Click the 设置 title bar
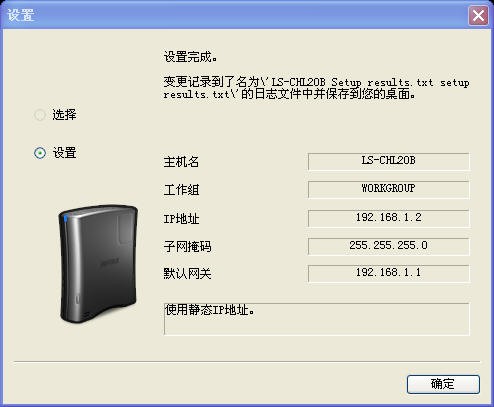 [x=233, y=15]
